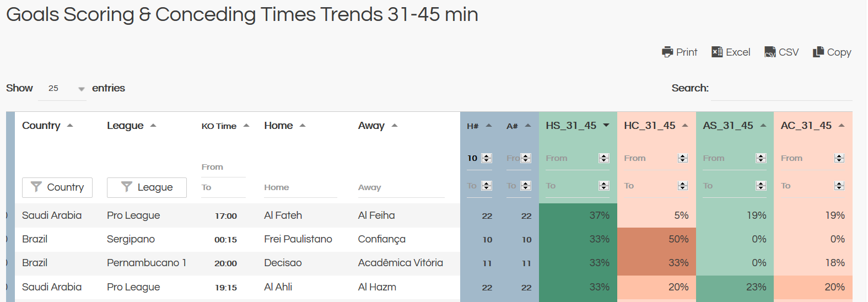This screenshot has height=302, width=868.
Task: Click the Print printer icon
Action: pyautogui.click(x=667, y=52)
